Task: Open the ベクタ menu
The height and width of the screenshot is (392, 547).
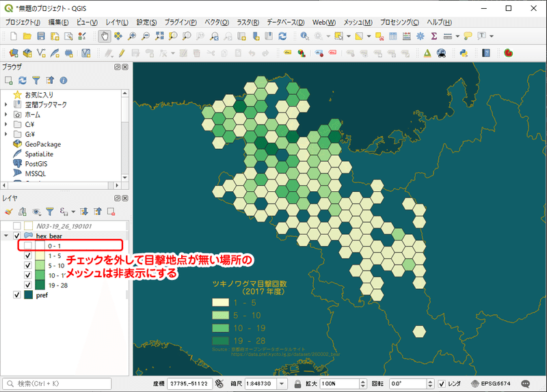Action: coord(217,23)
